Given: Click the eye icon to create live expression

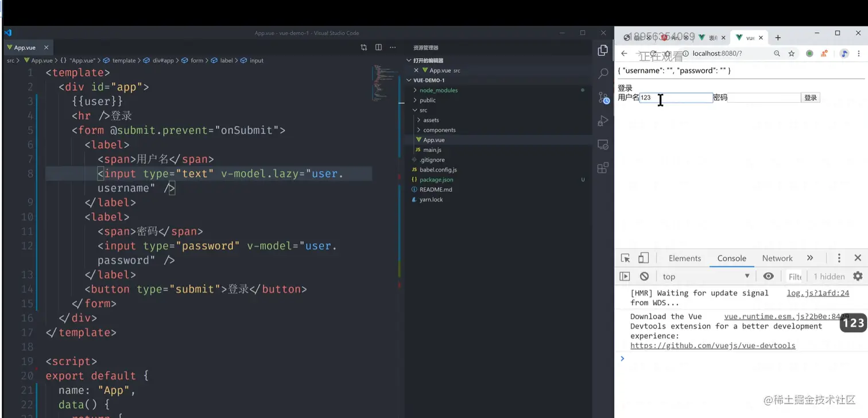Looking at the screenshot, I should coord(768,276).
